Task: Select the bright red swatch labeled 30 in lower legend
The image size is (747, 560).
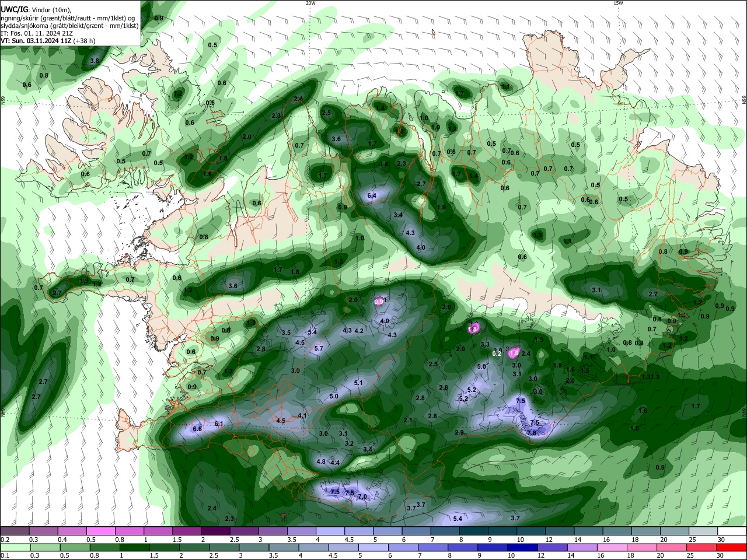Action: coord(731,547)
